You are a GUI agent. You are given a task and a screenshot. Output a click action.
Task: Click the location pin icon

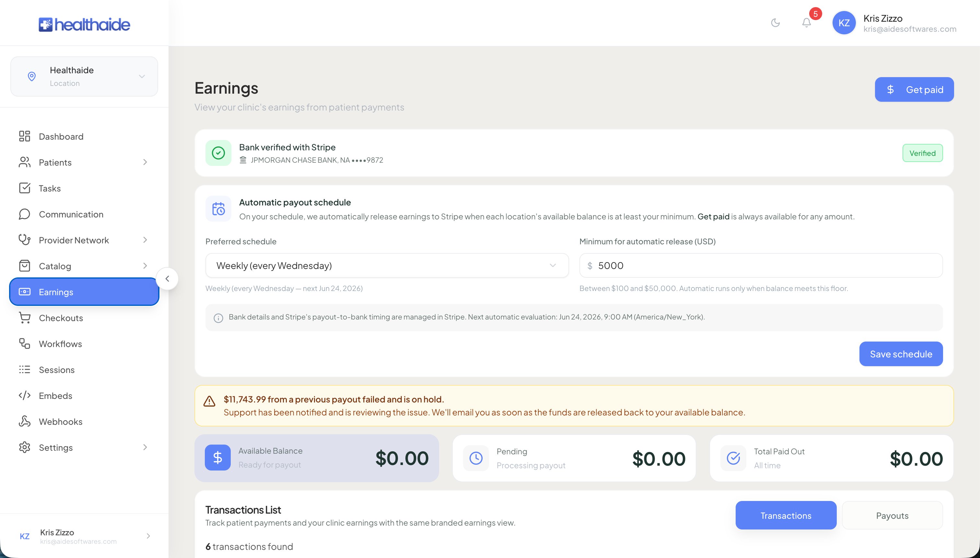pyautogui.click(x=32, y=76)
